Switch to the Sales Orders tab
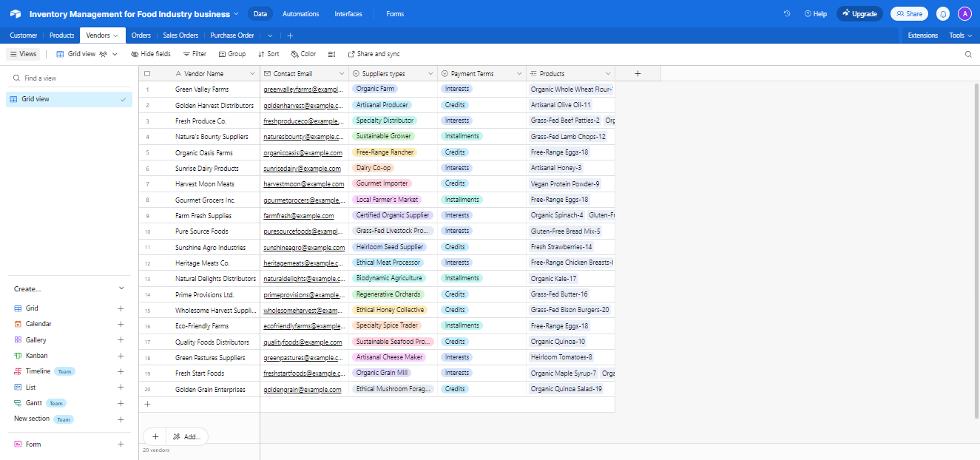Screen dimensions: 980x460 click(x=180, y=35)
